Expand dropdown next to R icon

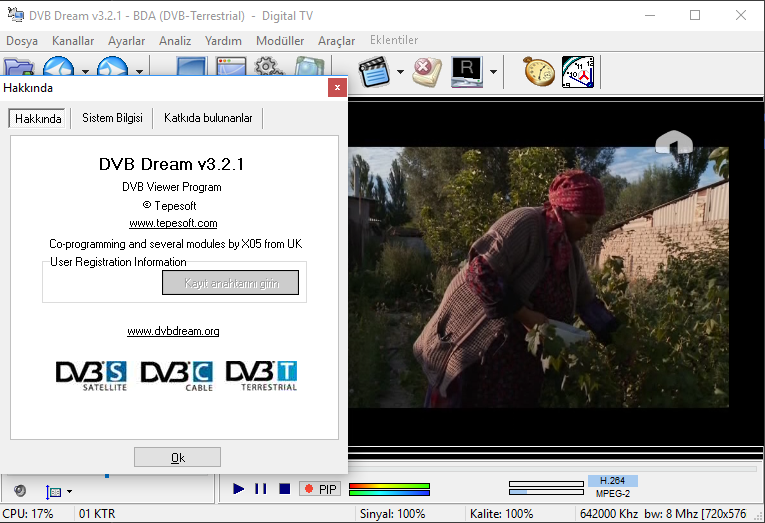click(493, 72)
